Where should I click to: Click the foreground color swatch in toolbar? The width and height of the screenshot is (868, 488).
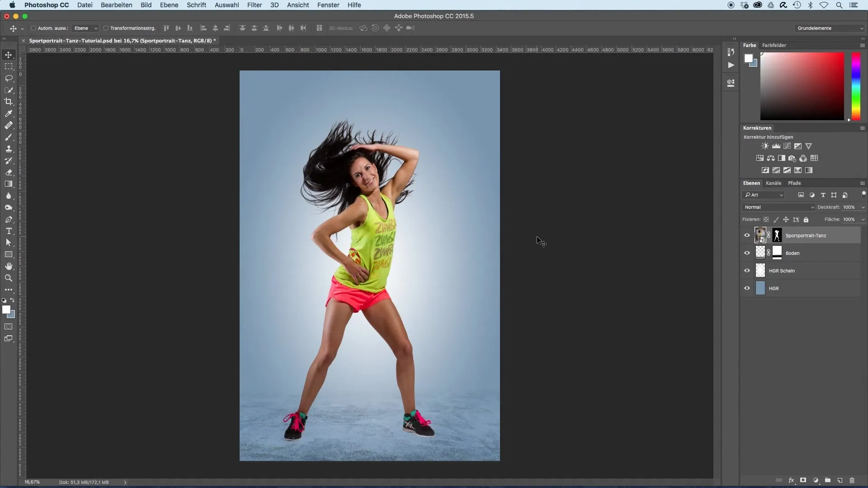click(6, 310)
